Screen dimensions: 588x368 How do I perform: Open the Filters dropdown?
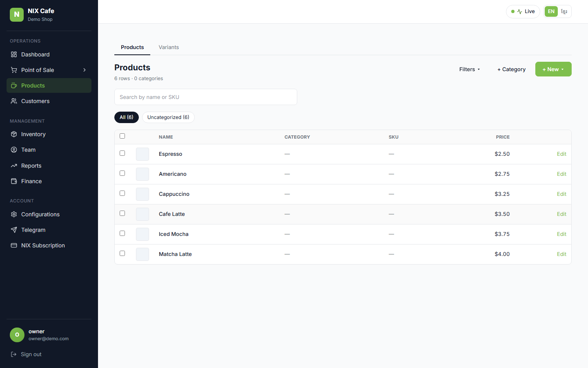(x=470, y=69)
